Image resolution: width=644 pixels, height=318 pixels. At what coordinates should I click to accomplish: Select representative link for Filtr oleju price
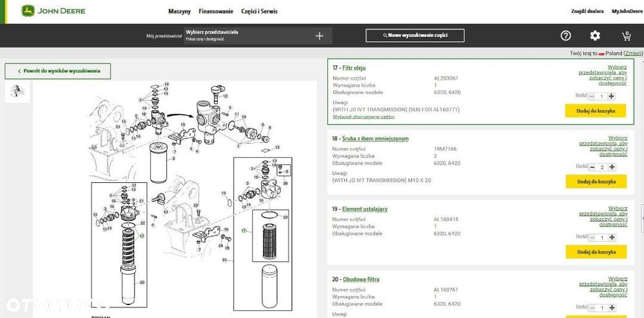(603, 75)
